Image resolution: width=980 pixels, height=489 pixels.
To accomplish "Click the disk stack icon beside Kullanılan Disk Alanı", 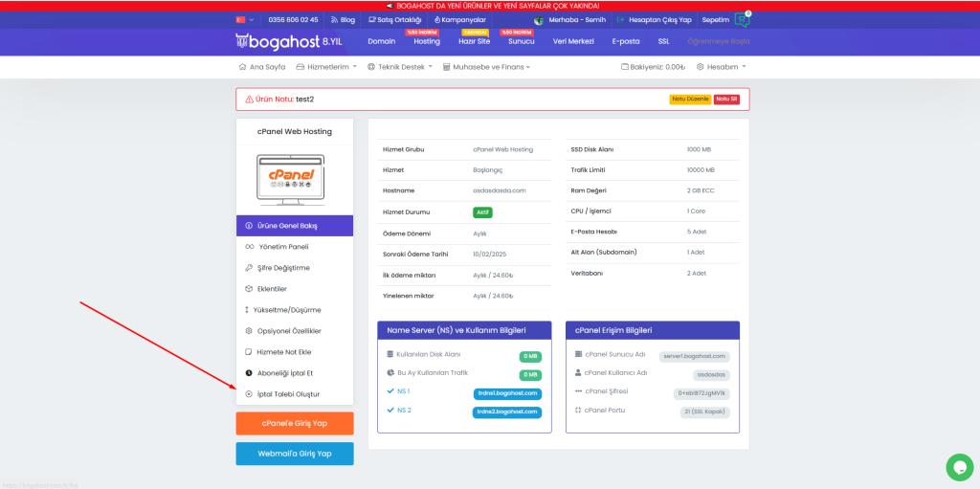I will pyautogui.click(x=390, y=354).
